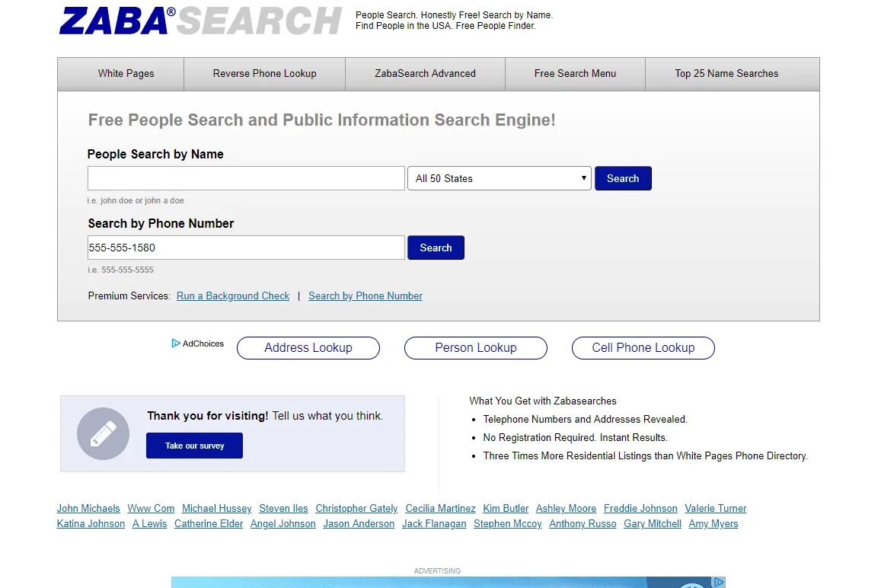Open the John Michaels link

point(88,508)
